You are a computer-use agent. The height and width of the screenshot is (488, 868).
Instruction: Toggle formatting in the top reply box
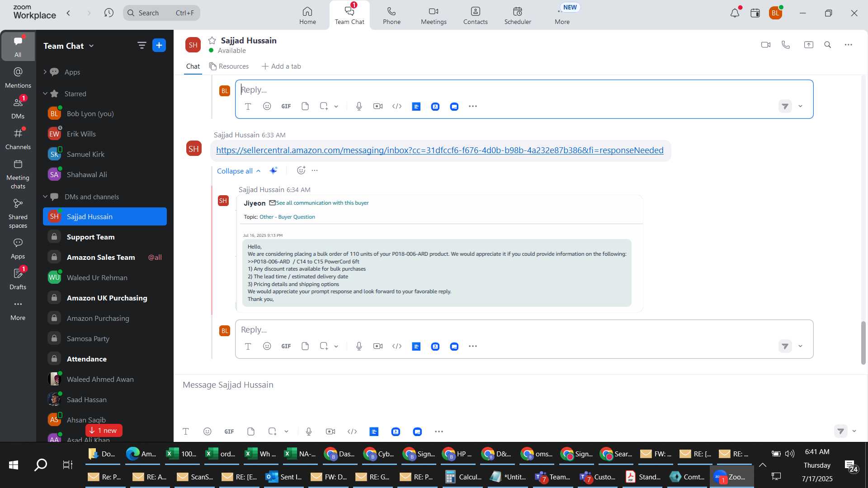(x=248, y=107)
